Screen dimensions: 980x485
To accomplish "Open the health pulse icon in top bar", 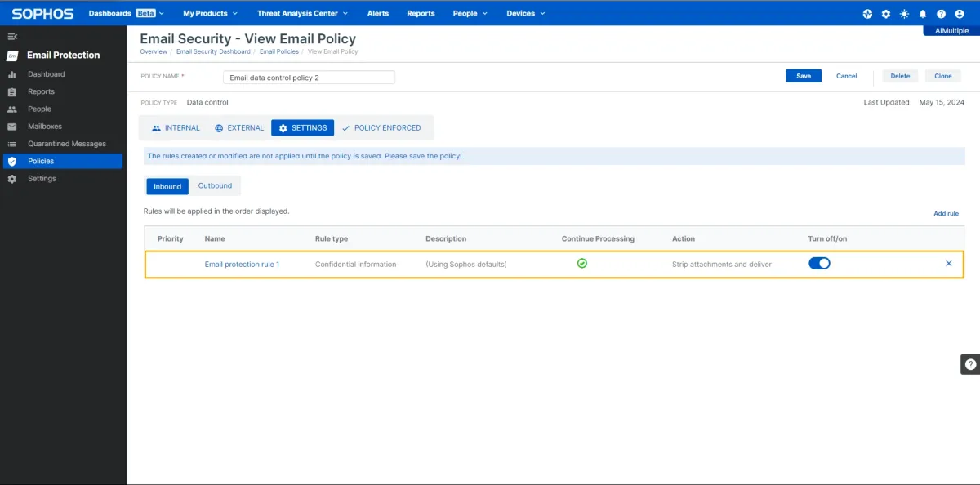I will pos(867,14).
